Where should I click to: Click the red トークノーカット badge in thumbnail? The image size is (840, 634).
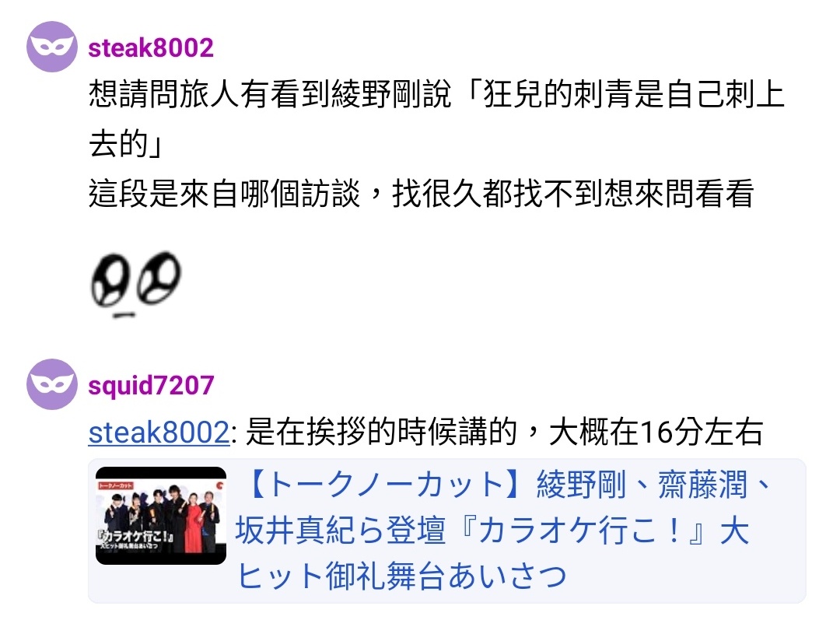(x=115, y=485)
